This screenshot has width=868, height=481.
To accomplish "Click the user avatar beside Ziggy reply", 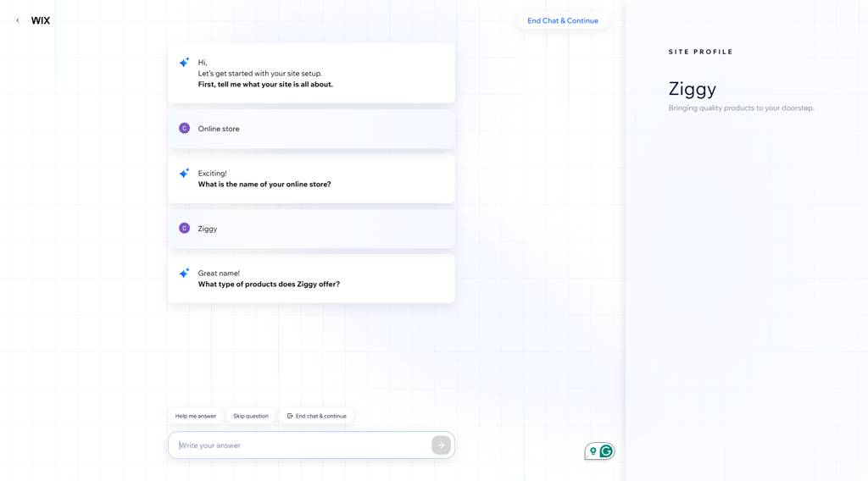I will click(184, 229).
